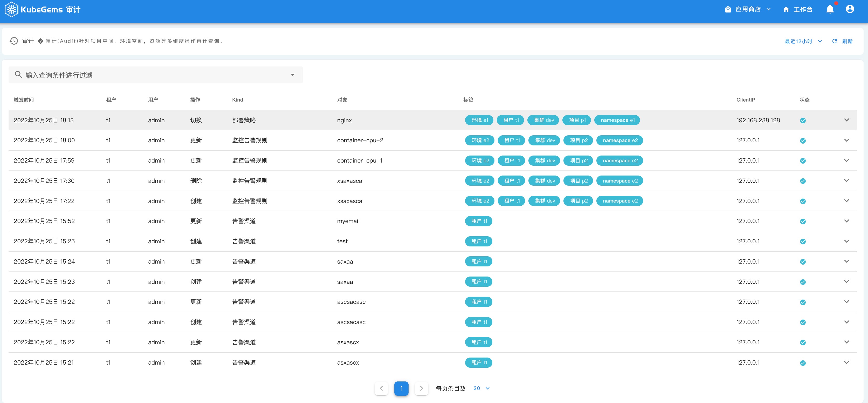
Task: Expand the 15:23 saxaa row details
Action: [846, 281]
